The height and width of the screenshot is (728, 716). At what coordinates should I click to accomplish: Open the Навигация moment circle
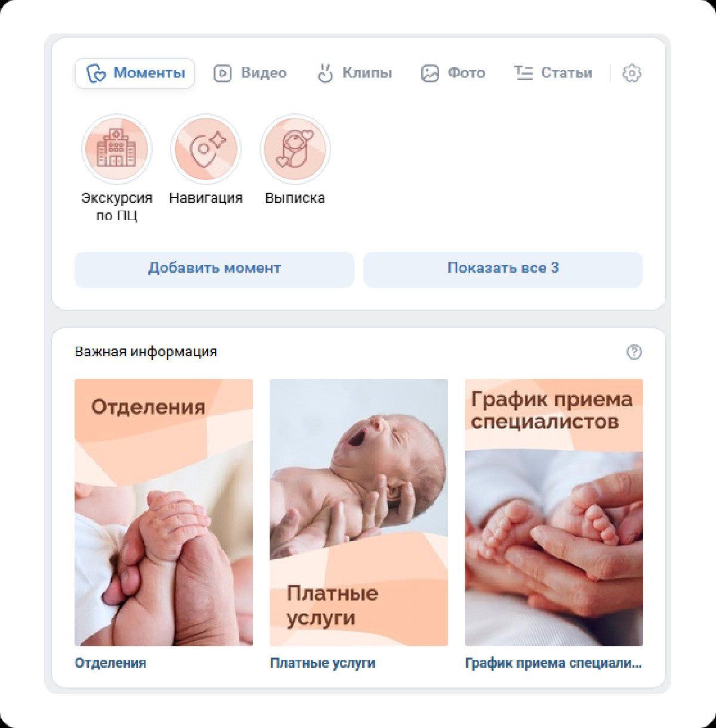click(206, 149)
